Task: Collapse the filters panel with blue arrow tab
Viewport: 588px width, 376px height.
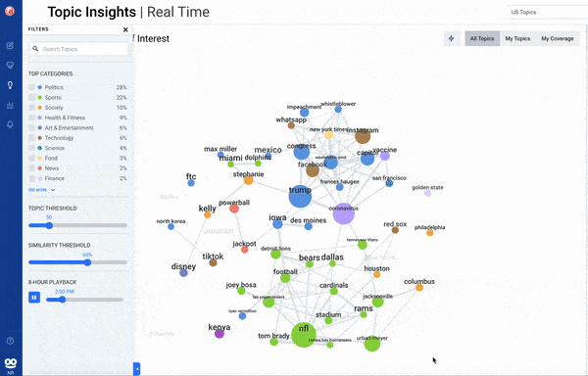Action: pos(137,369)
